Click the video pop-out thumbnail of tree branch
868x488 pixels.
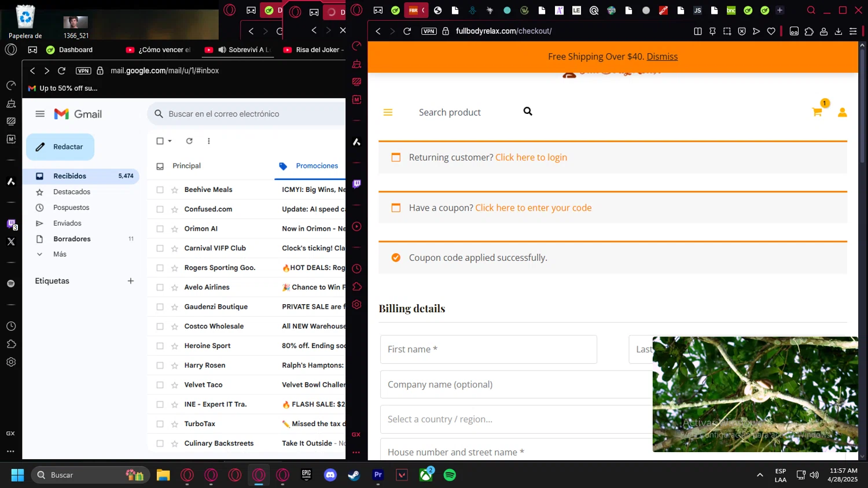[x=755, y=394]
